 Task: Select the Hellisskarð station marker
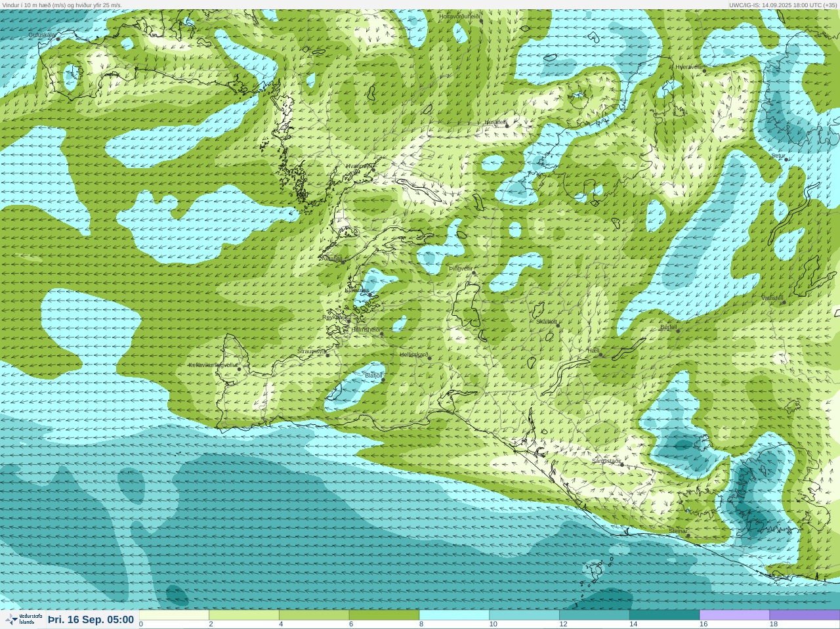(430, 358)
